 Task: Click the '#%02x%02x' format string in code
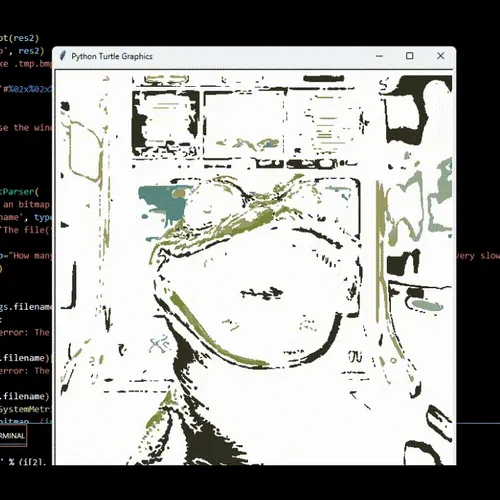coord(27,89)
